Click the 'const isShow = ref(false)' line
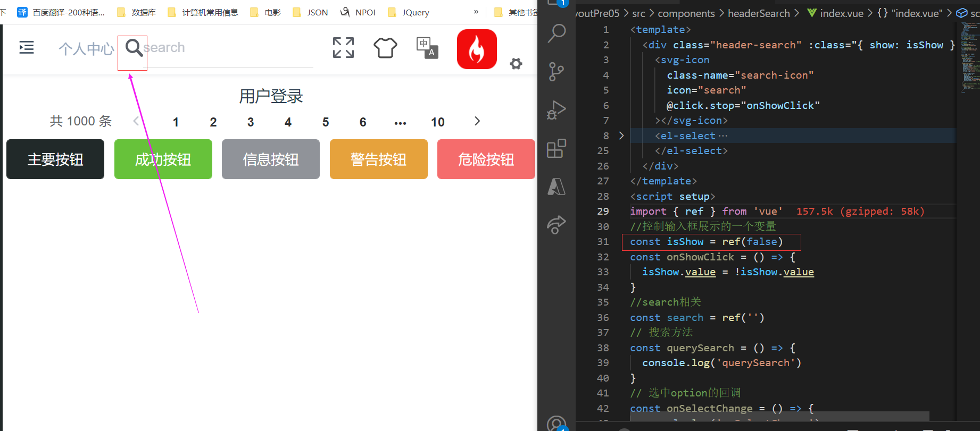The height and width of the screenshot is (431, 980). point(707,242)
